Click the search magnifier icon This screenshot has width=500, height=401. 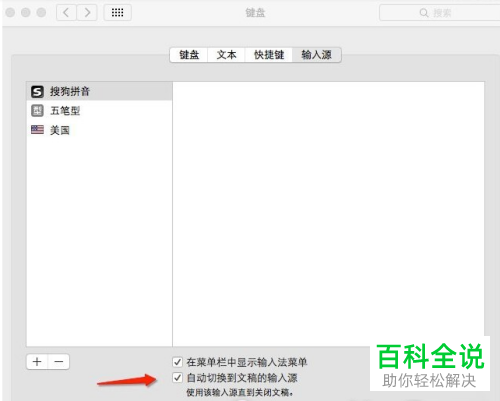click(424, 13)
